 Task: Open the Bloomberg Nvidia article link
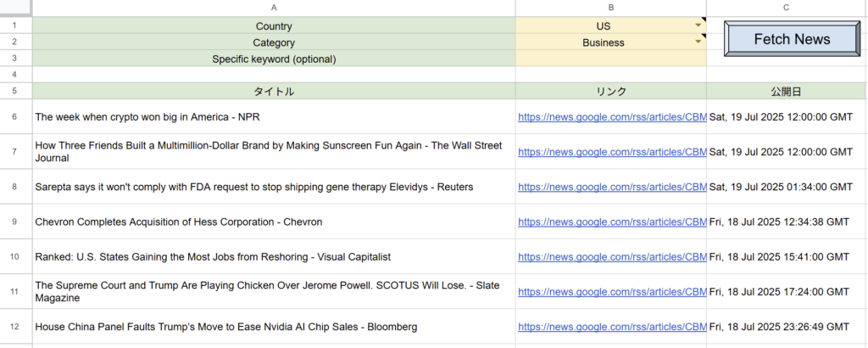pyautogui.click(x=612, y=327)
